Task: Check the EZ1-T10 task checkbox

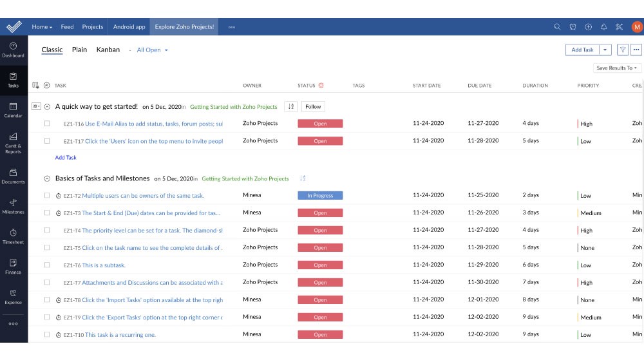Action: pyautogui.click(x=47, y=334)
